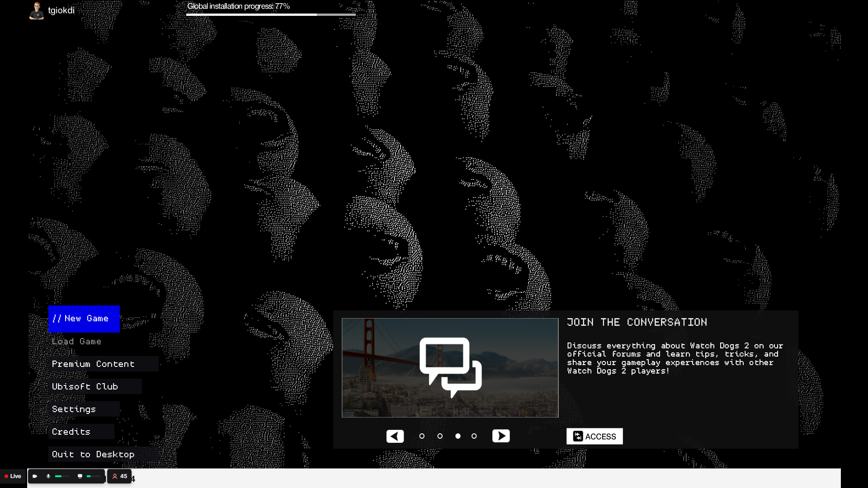The image size is (868, 488).
Task: Select the first news page dot
Action: coord(422,436)
